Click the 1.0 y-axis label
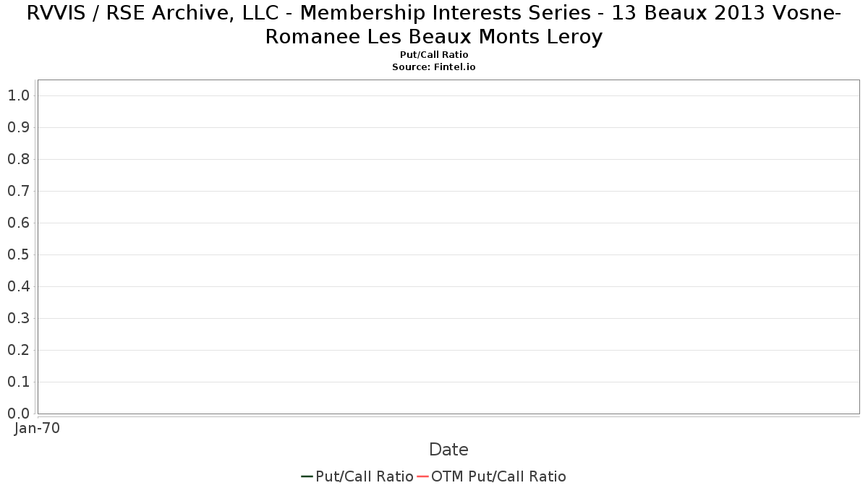This screenshot has height=488, width=868. click(18, 95)
